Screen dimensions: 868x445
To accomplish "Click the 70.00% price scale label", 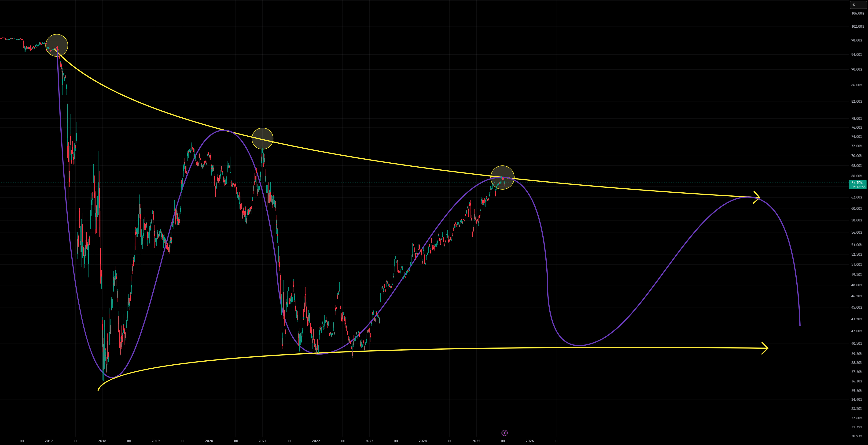I will click(857, 156).
